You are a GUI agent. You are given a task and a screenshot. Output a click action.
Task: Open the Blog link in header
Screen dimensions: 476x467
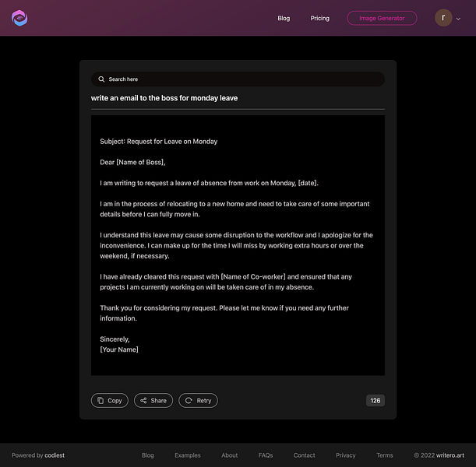tap(284, 18)
